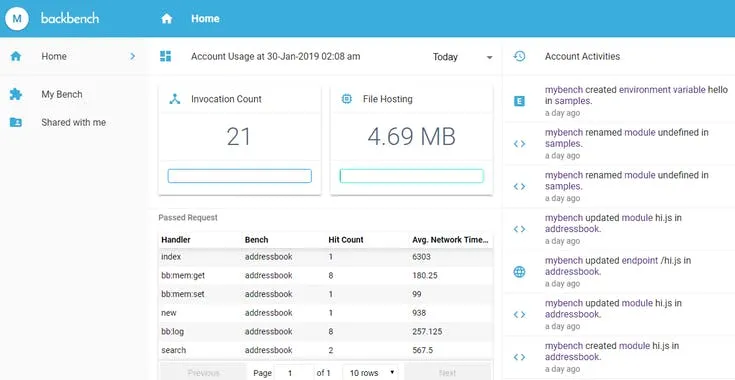Click the File Hosting chip icon
The width and height of the screenshot is (735, 380).
(x=346, y=99)
